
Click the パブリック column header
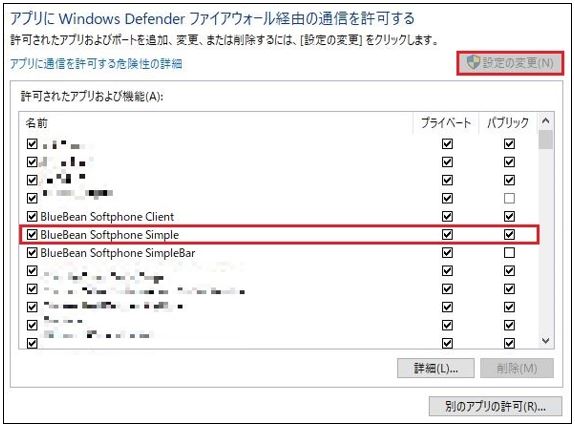[x=508, y=123]
